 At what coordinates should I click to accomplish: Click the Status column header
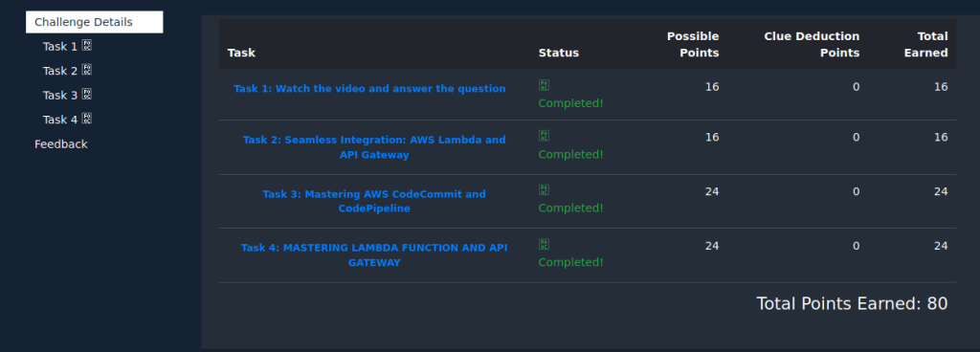(559, 53)
